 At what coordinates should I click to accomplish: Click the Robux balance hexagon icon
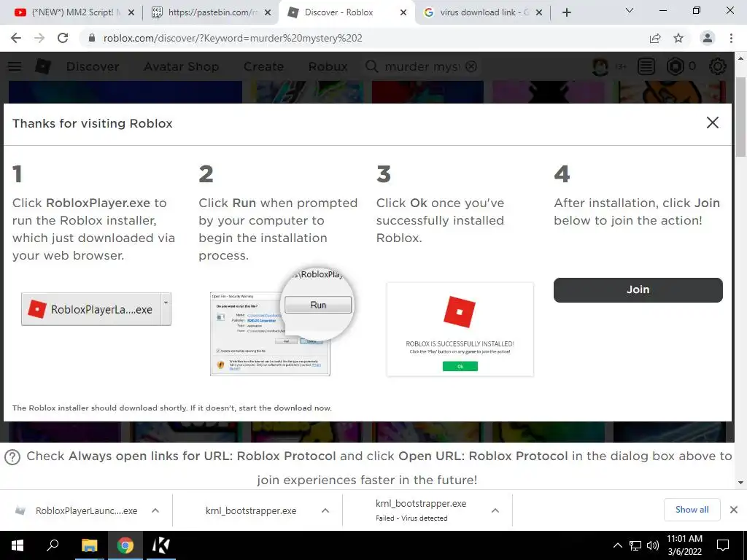tap(675, 66)
